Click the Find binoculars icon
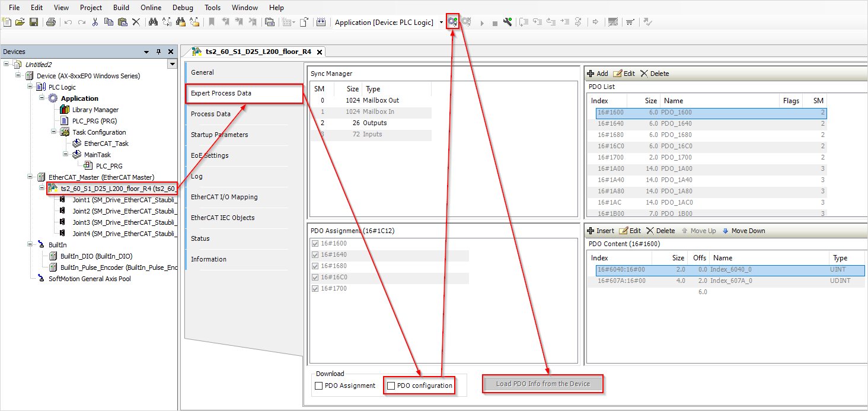Screen dimensions: 868x411 [x=153, y=22]
